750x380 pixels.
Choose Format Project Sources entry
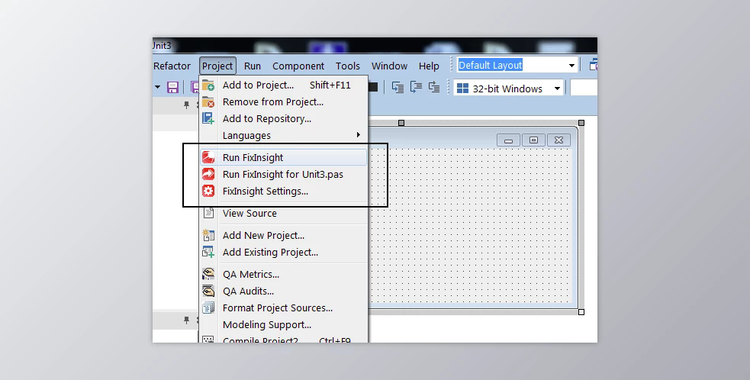click(284, 308)
